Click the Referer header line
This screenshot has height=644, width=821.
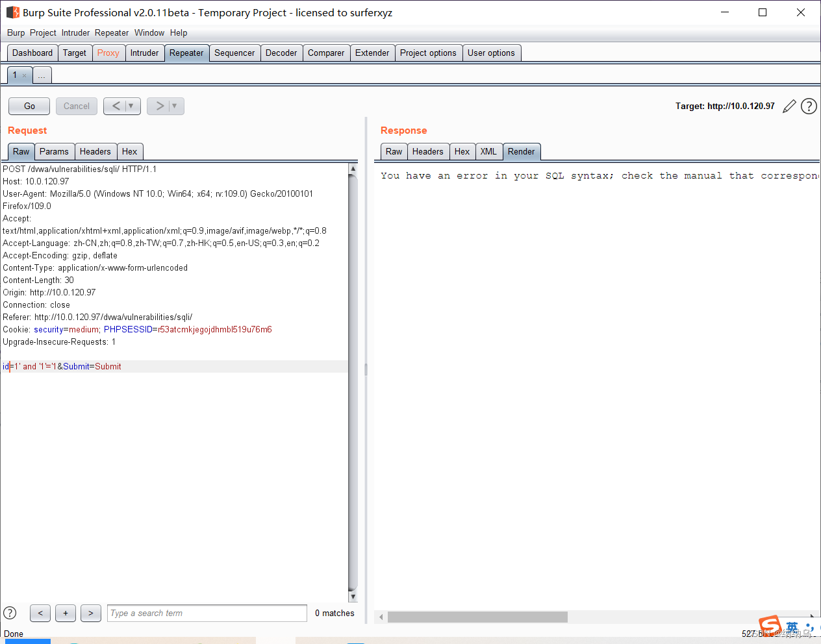pos(97,317)
